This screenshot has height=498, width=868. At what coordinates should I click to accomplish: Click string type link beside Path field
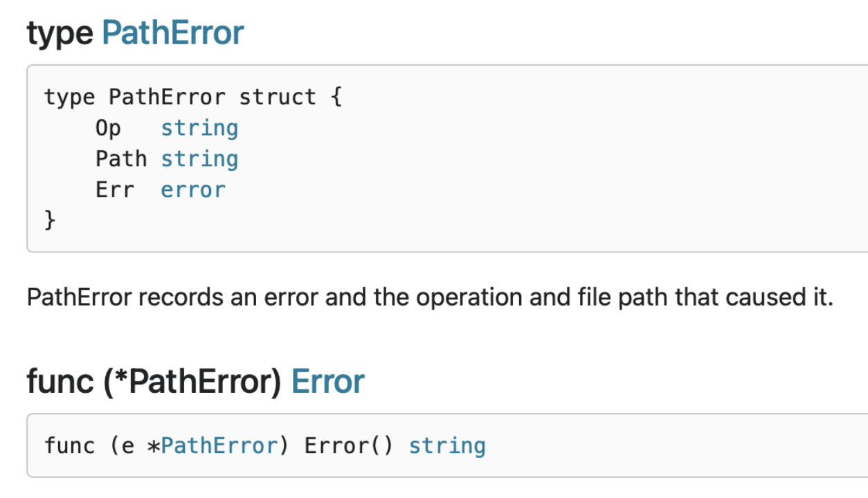tap(199, 159)
